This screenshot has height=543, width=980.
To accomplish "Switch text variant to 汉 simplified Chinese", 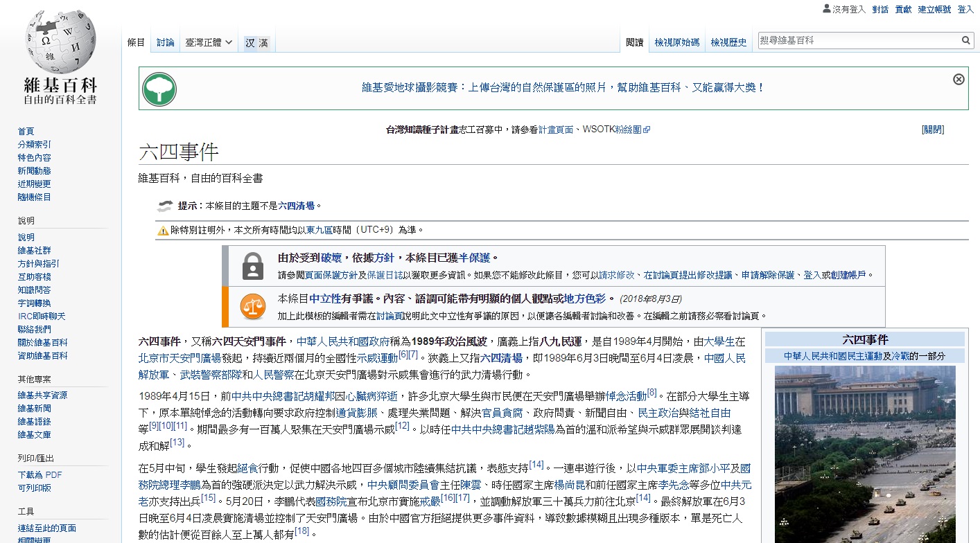I will pyautogui.click(x=249, y=42).
